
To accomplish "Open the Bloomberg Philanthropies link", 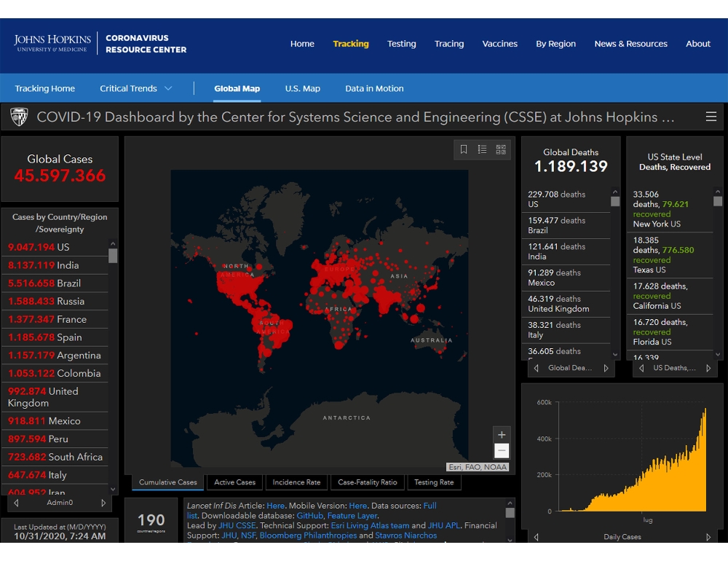I will click(308, 535).
